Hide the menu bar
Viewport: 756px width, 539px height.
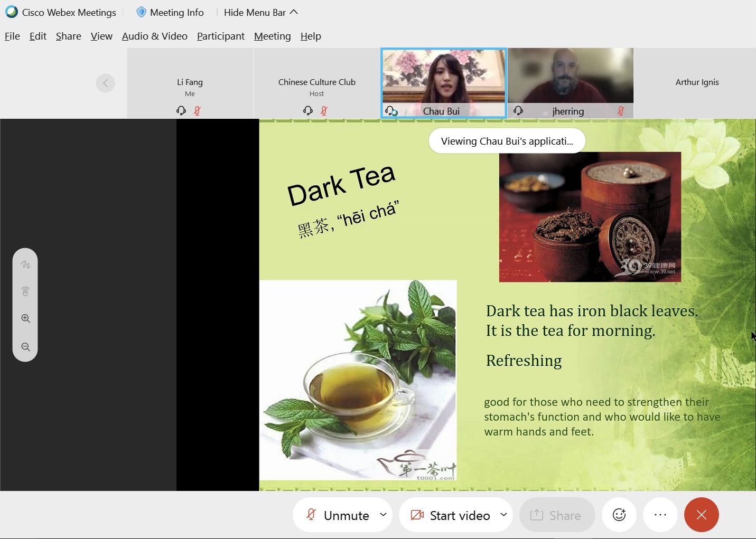[x=260, y=12]
